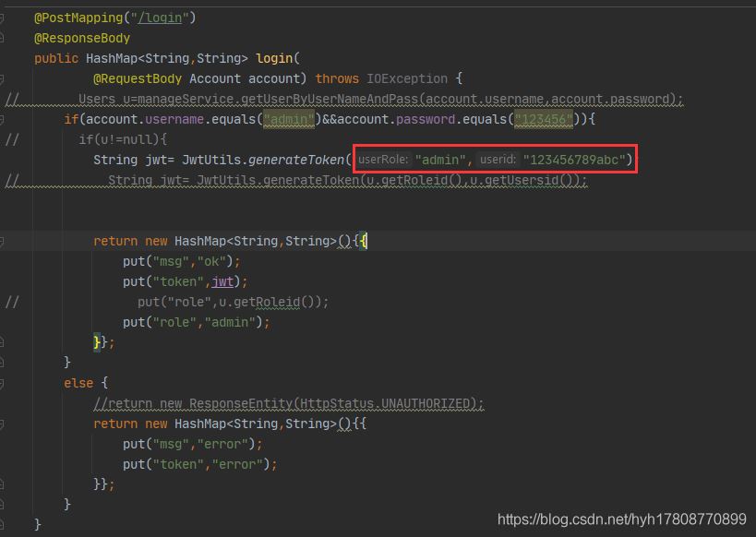Collapse the anonymous HashMap initializer block

[26, 241]
